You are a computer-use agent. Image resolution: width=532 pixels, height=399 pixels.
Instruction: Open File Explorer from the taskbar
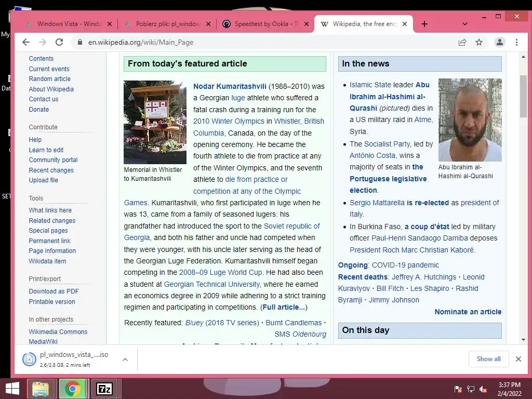coord(40,389)
